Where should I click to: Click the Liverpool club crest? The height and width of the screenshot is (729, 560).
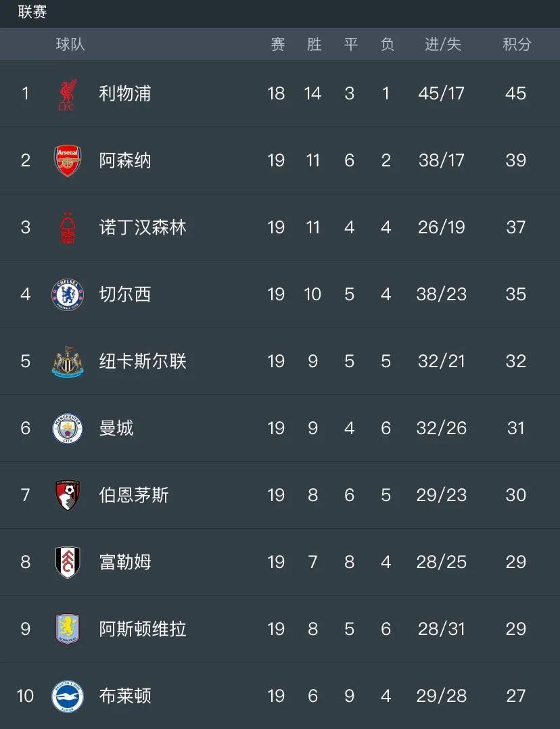68,95
